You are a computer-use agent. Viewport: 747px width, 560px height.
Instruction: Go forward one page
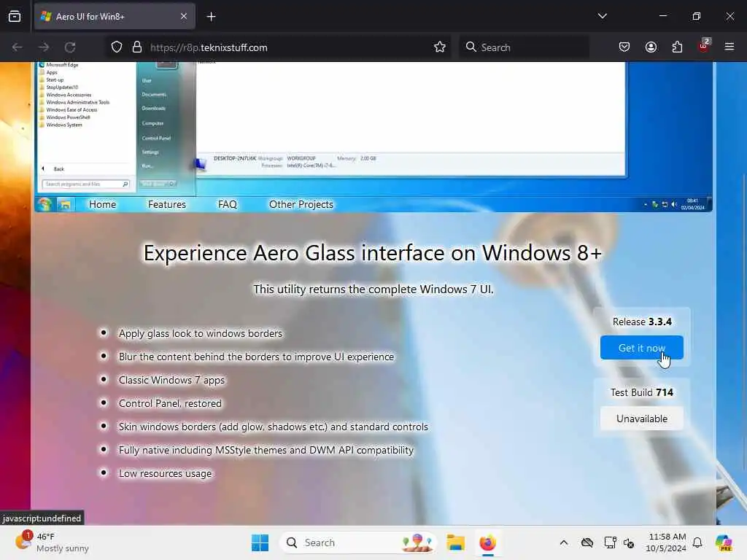point(44,47)
